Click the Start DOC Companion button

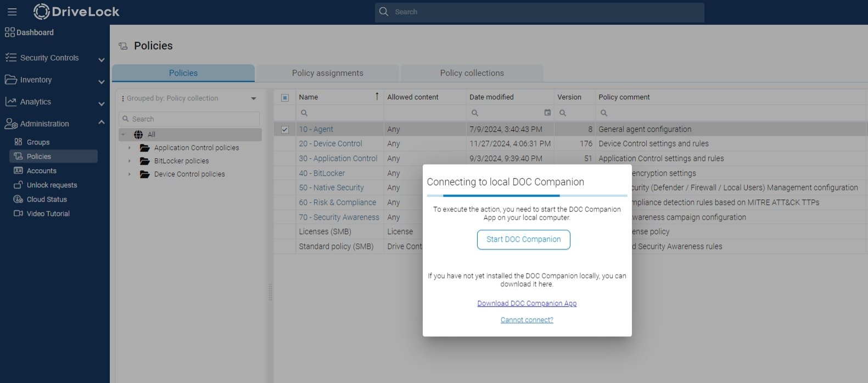pyautogui.click(x=524, y=240)
